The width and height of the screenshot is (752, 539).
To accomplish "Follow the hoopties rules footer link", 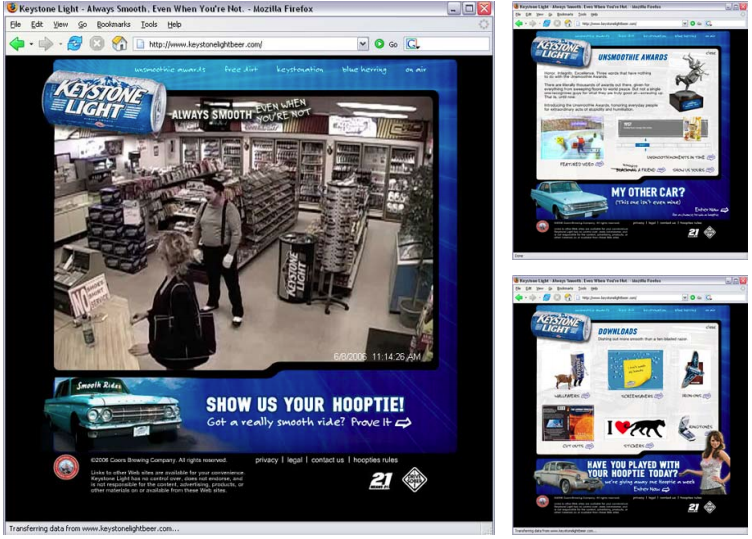I will pyautogui.click(x=376, y=460).
